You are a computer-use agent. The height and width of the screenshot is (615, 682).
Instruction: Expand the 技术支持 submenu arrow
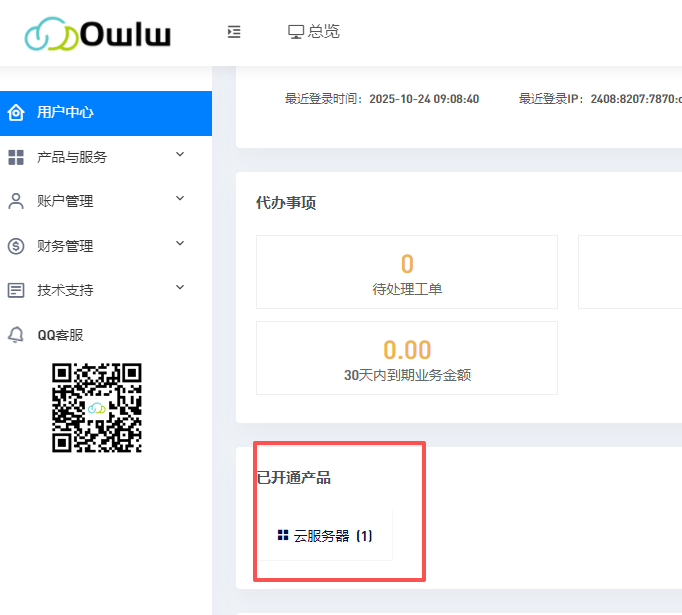tap(180, 288)
